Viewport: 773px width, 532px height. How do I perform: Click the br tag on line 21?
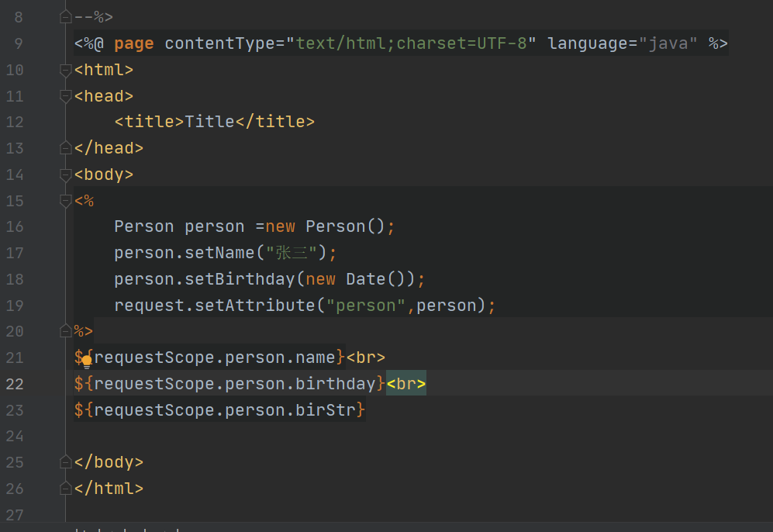(x=366, y=358)
